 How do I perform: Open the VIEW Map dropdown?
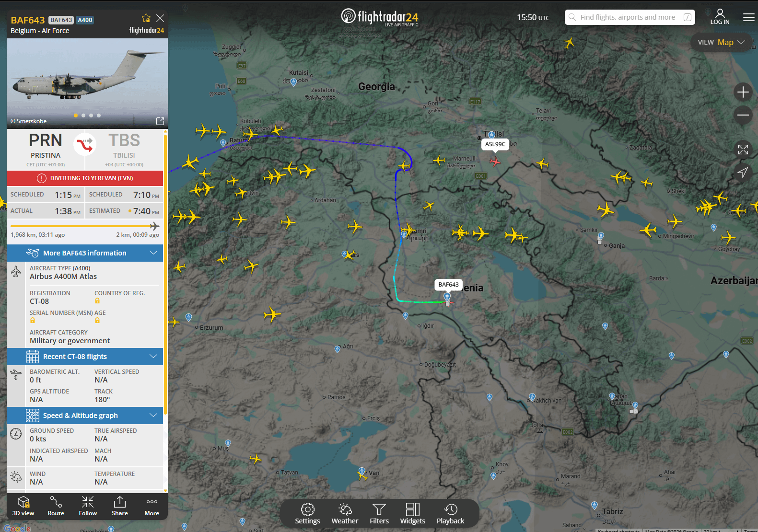pos(721,42)
